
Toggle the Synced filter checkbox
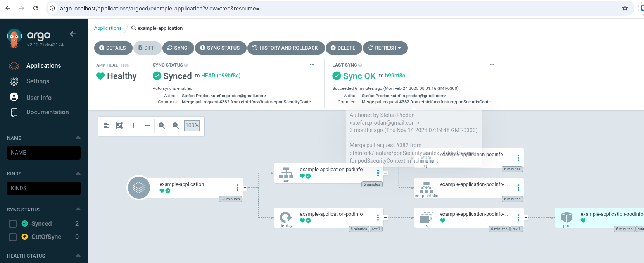[x=13, y=224]
